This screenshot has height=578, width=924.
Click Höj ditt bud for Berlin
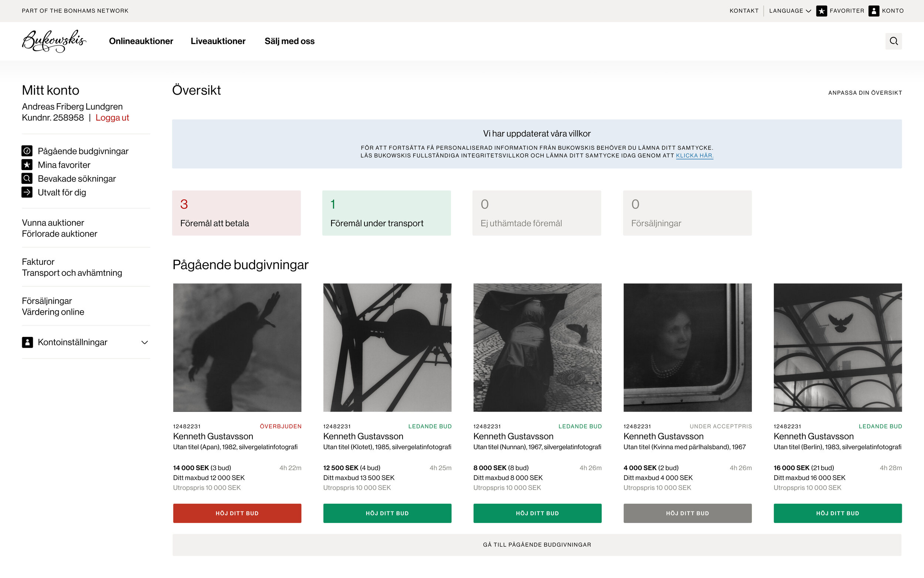pos(838,513)
